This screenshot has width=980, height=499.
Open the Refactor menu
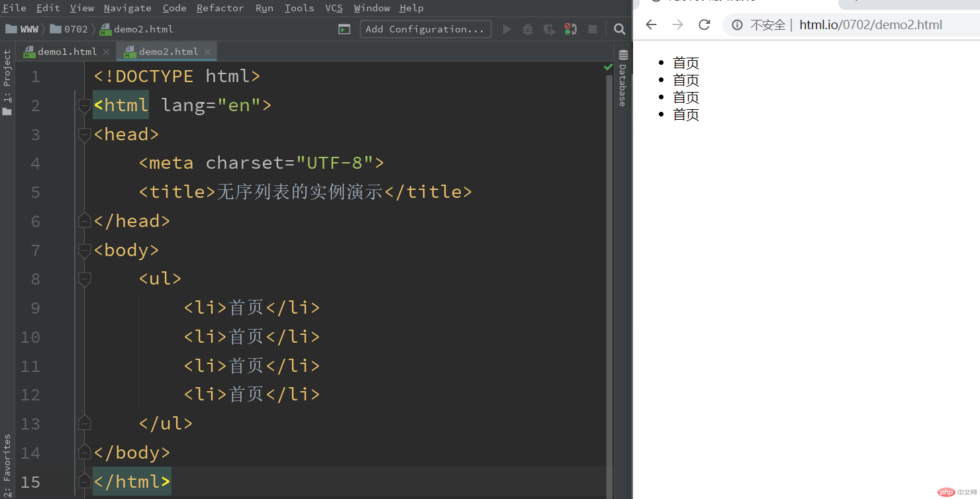[x=220, y=8]
